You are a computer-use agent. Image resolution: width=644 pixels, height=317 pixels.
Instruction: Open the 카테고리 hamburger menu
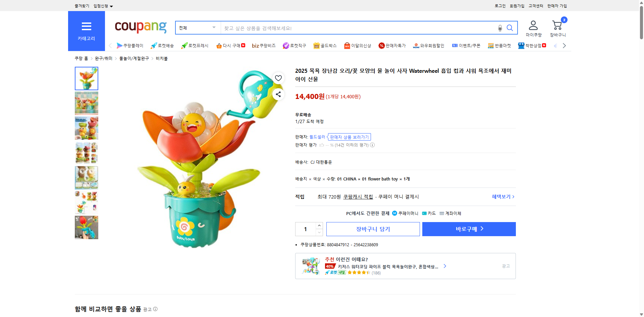coord(86,27)
